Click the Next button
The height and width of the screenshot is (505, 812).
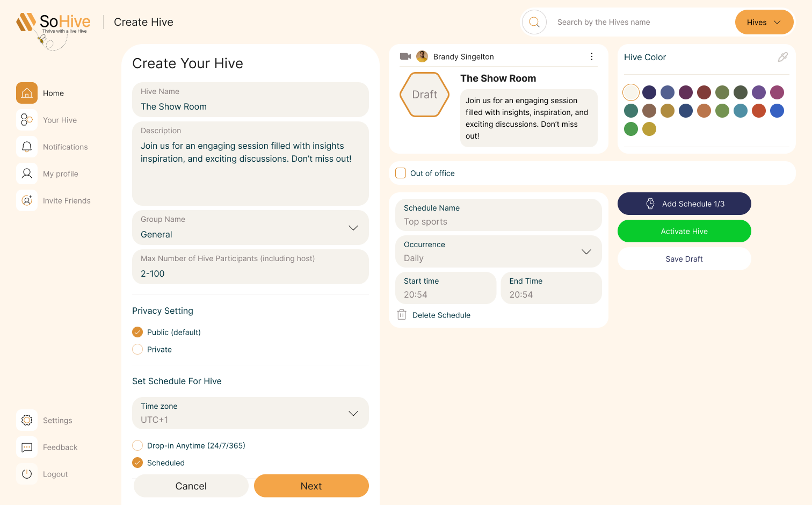pos(311,486)
